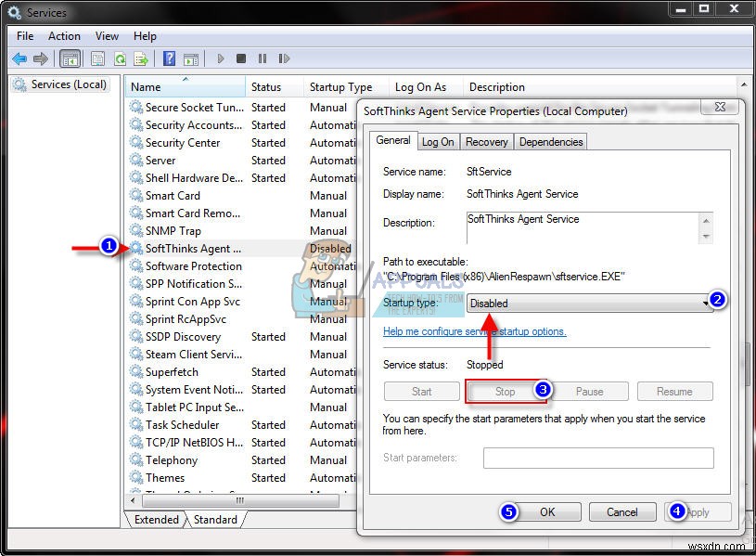The width and height of the screenshot is (756, 556).
Task: Open the Help toolbar icon
Action: [x=169, y=58]
